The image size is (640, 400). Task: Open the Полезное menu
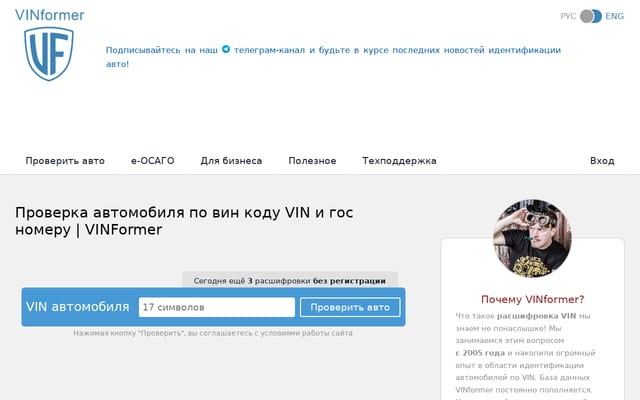312,161
